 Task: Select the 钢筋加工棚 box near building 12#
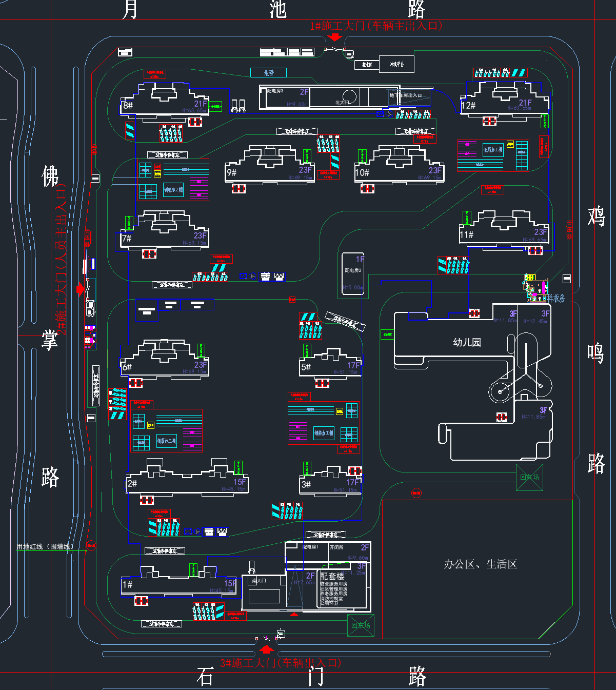[x=493, y=150]
